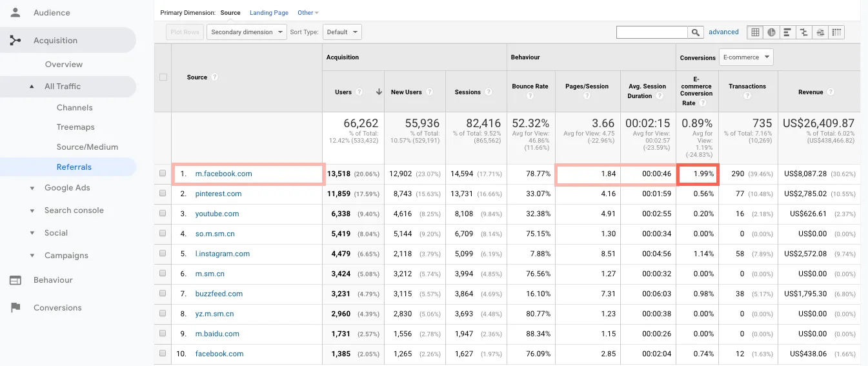Click the Conversions flag icon in sidebar

coord(15,308)
